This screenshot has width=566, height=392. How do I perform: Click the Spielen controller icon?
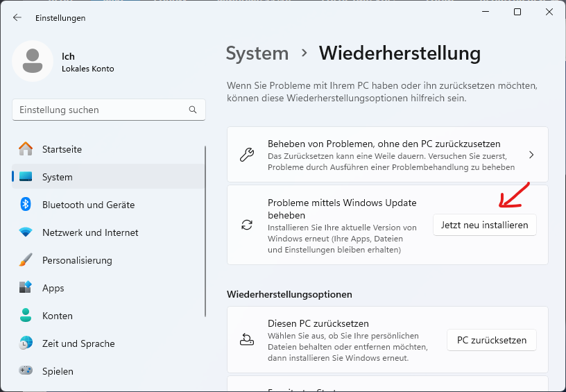26,371
